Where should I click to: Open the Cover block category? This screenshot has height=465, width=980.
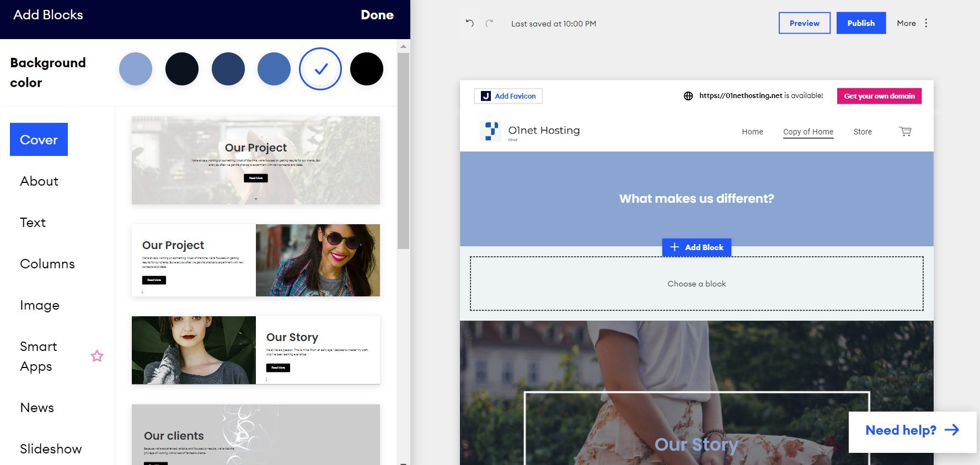pyautogui.click(x=39, y=139)
